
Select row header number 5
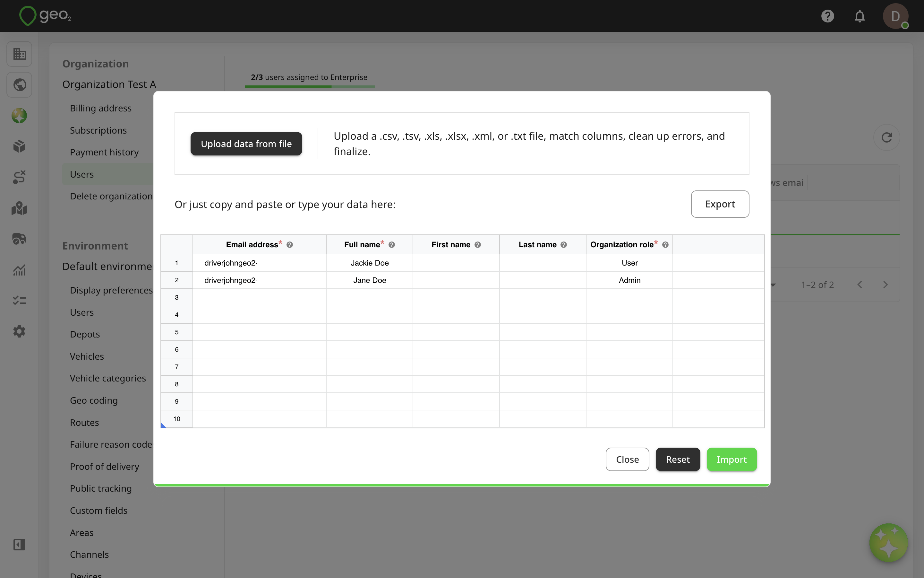click(177, 332)
